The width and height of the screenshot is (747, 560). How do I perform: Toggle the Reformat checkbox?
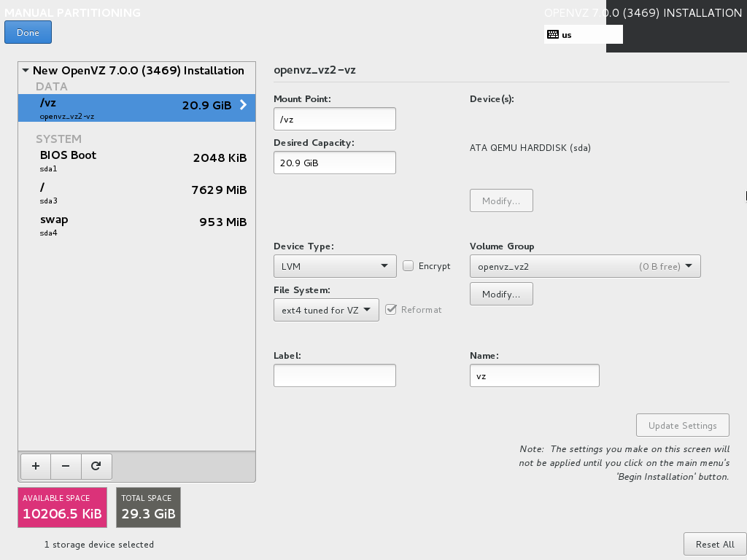(x=391, y=309)
